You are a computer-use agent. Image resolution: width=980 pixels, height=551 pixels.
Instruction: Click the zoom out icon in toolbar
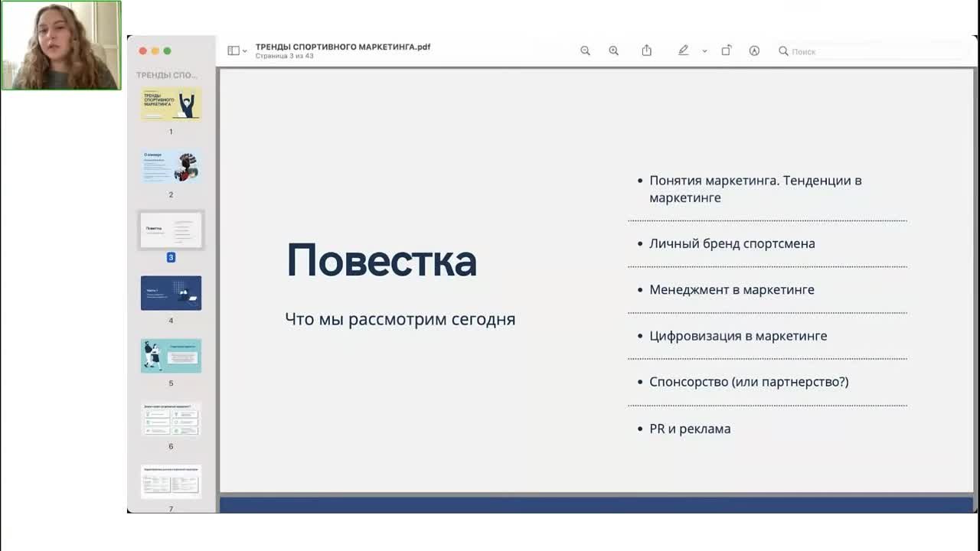pyautogui.click(x=585, y=51)
